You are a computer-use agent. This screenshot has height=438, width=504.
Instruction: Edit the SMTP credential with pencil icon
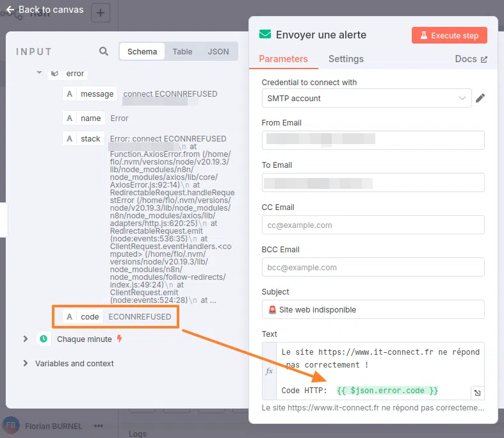[480, 98]
